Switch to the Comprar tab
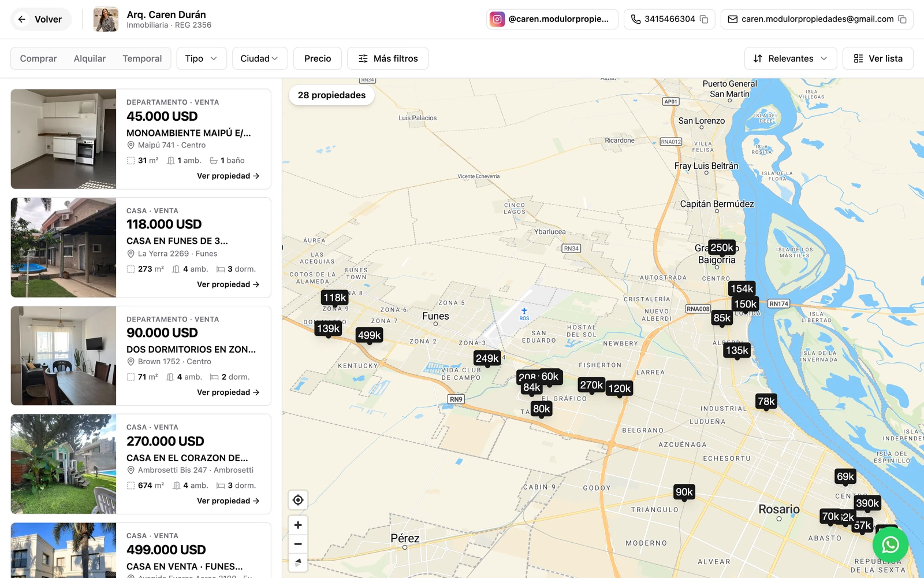Screen dimensions: 924x578 tap(38, 58)
